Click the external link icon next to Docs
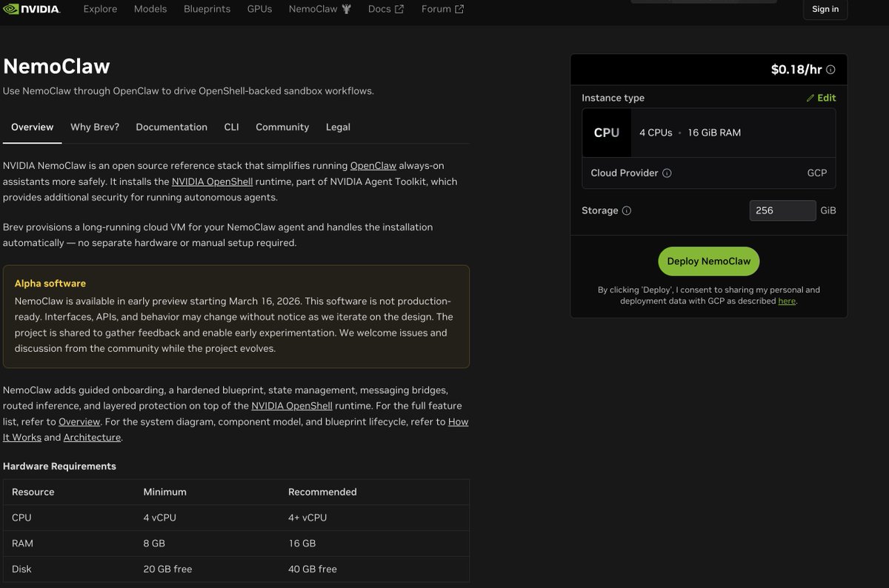 point(399,9)
